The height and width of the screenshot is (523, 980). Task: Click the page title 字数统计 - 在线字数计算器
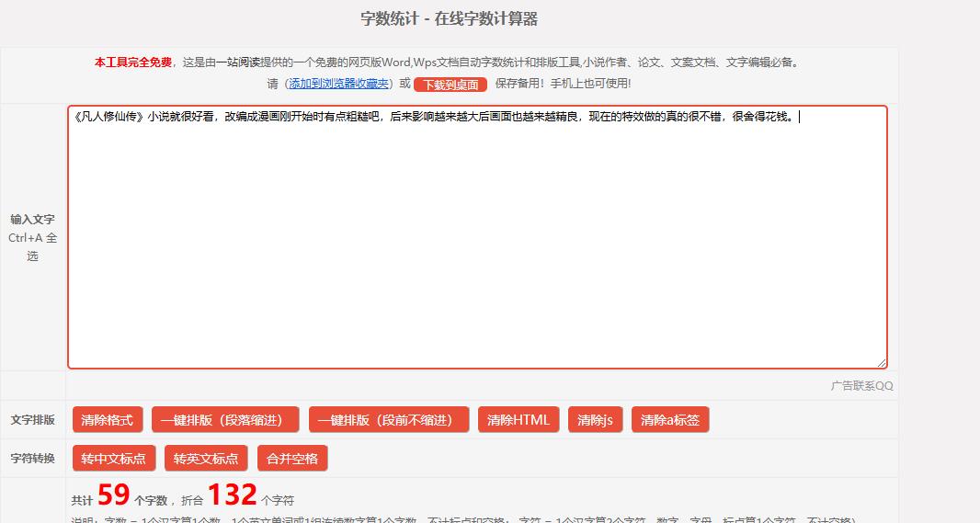450,18
